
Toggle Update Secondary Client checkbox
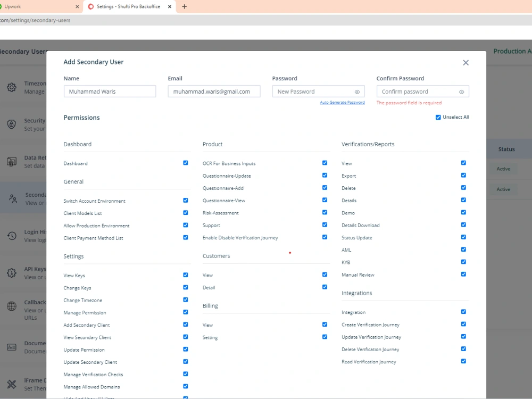point(186,362)
